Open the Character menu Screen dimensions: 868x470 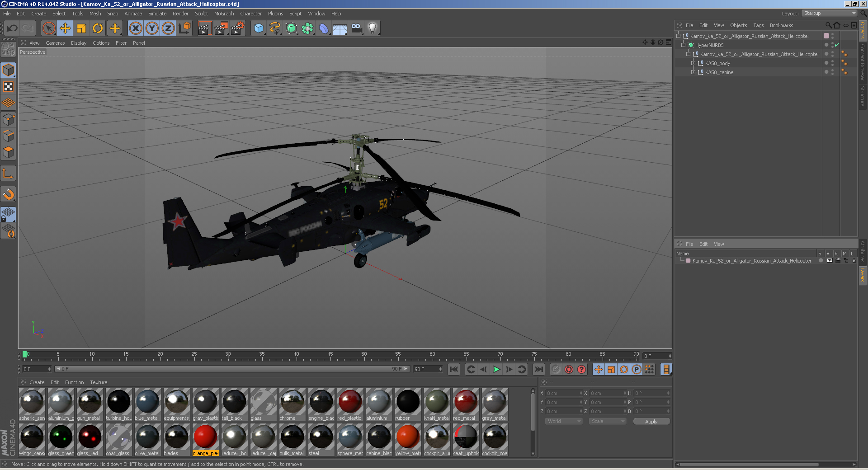click(x=251, y=14)
